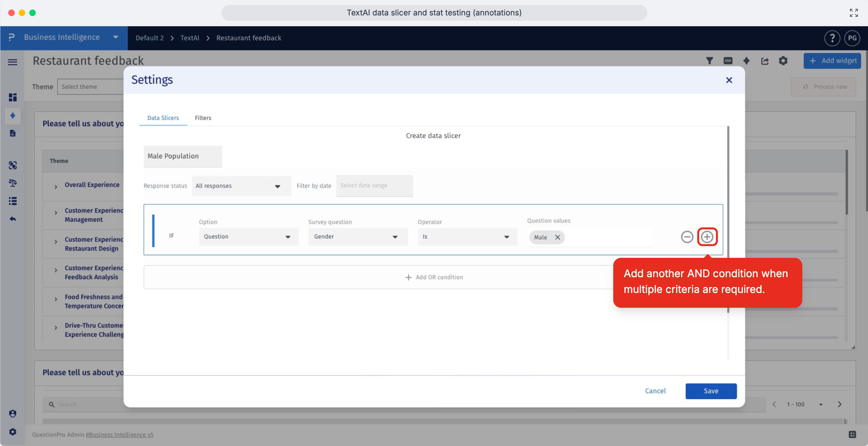Click the Process now button
The width and height of the screenshot is (868, 446).
coord(824,87)
